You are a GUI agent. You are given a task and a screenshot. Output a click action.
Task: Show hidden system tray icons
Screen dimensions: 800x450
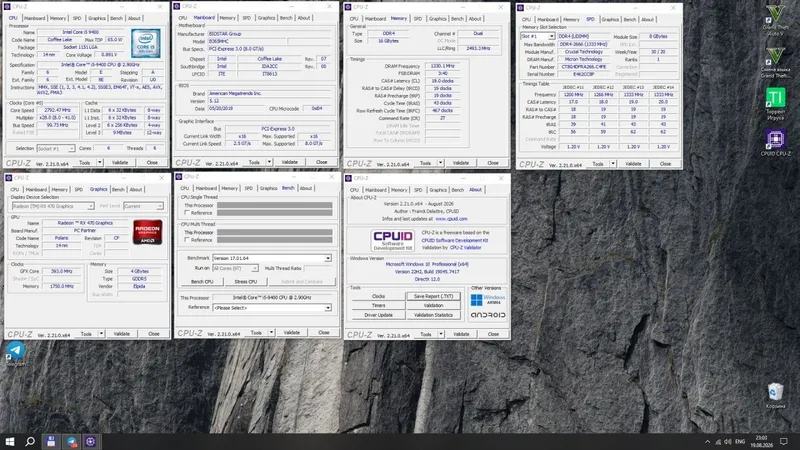coord(707,442)
